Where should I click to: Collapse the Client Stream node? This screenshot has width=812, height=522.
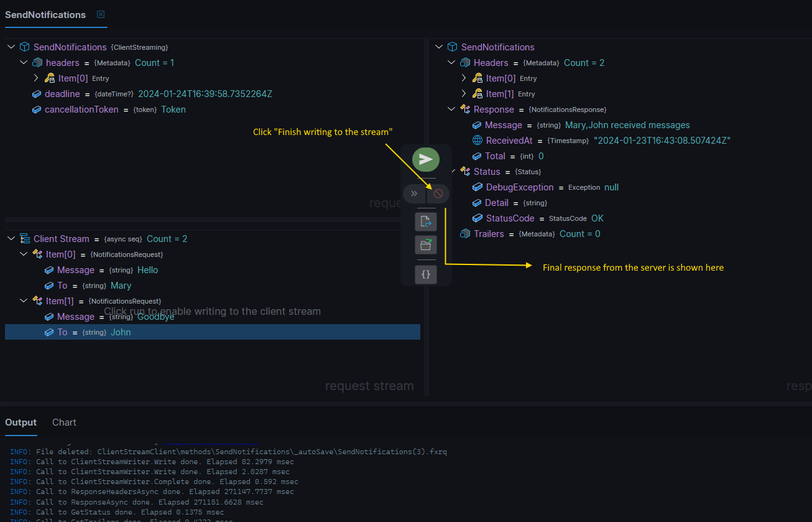tap(11, 238)
